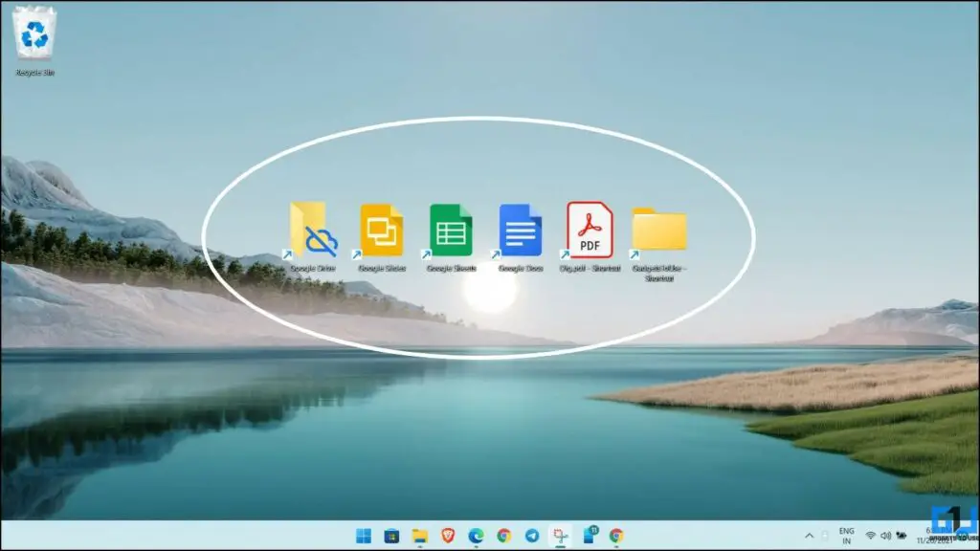Open Wi-Fi settings from the system tray
This screenshot has width=980, height=551.
(x=870, y=535)
